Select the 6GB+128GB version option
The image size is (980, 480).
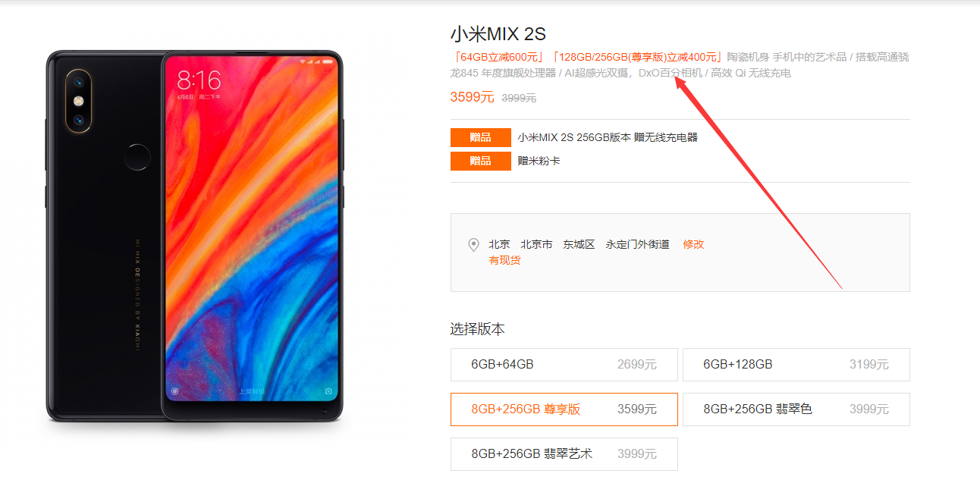pyautogui.click(x=796, y=365)
